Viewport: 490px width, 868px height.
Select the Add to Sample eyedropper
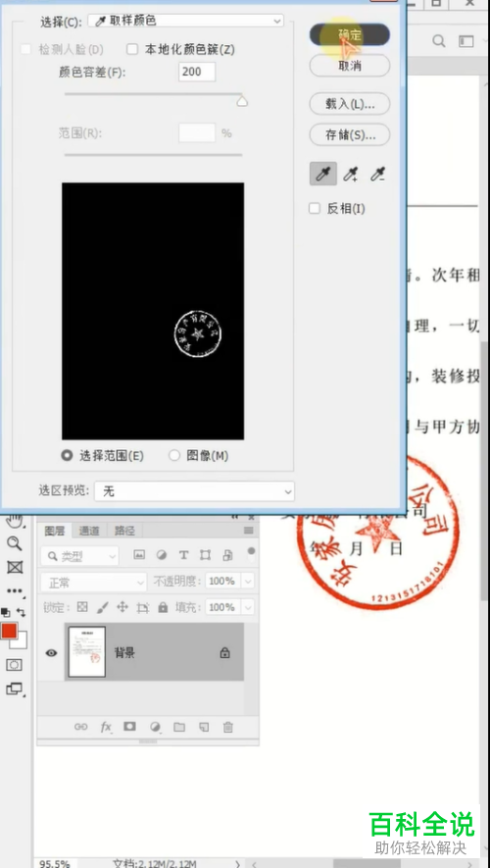point(350,175)
